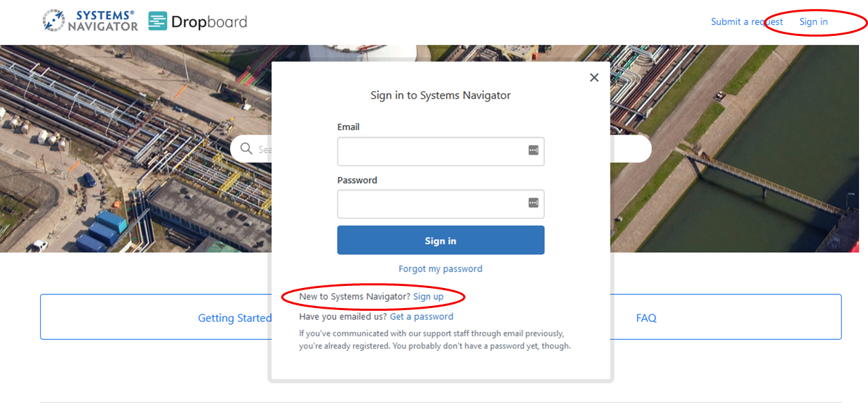Dismiss the sign-in dialog with the X icon
The image size is (868, 413).
(x=594, y=77)
